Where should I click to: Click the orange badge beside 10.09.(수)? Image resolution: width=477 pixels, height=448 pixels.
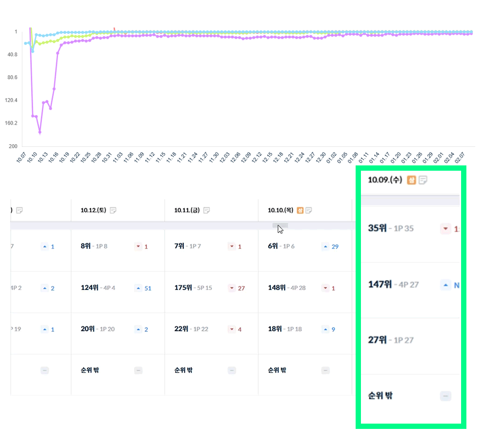coord(411,180)
